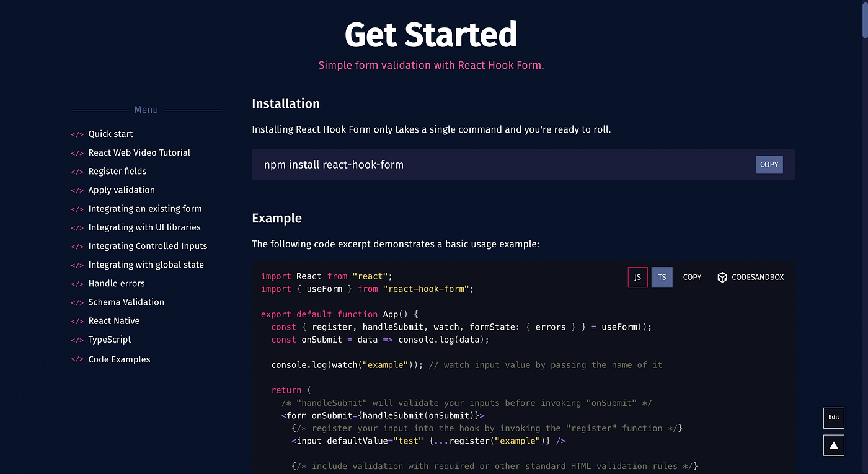Click the Menu sidebar heading

coord(146,110)
